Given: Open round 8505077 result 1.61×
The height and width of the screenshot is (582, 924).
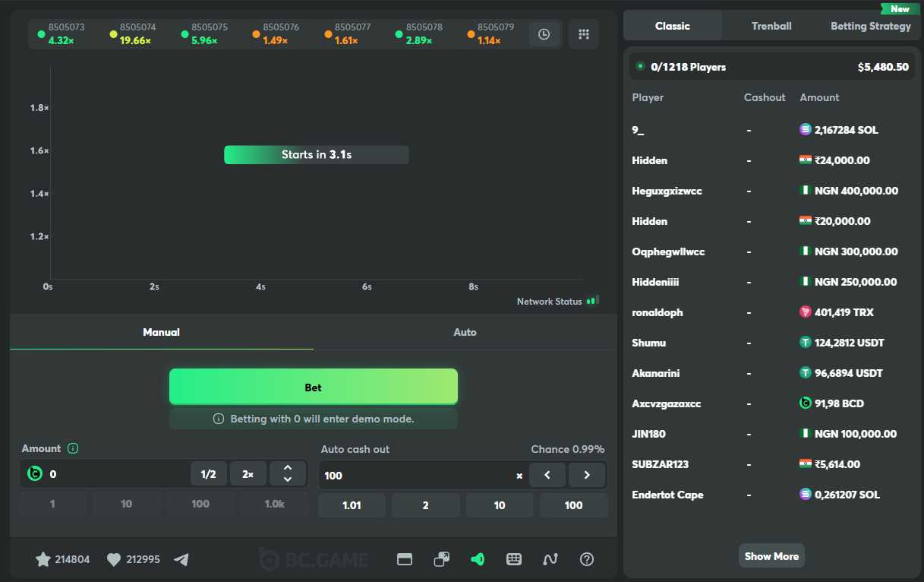Looking at the screenshot, I should [x=348, y=34].
